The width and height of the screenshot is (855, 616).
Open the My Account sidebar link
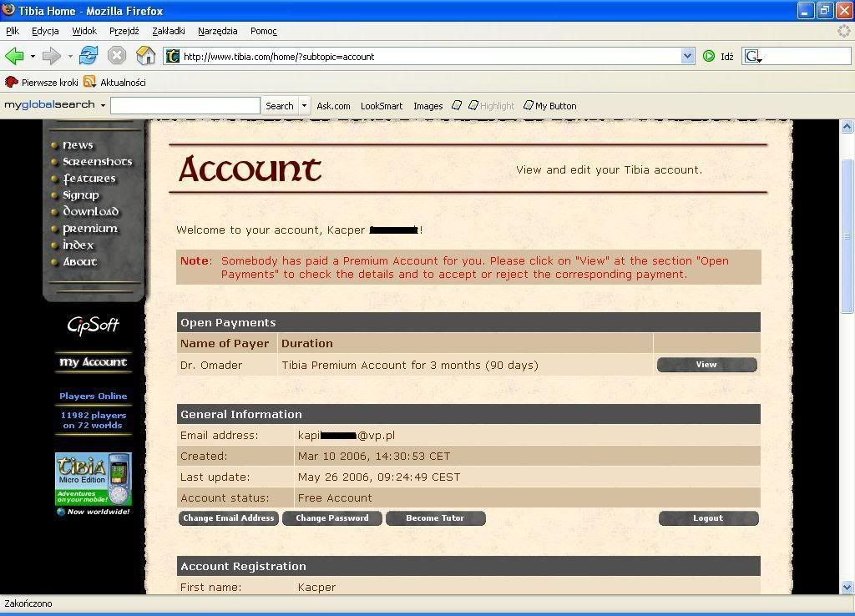point(94,362)
